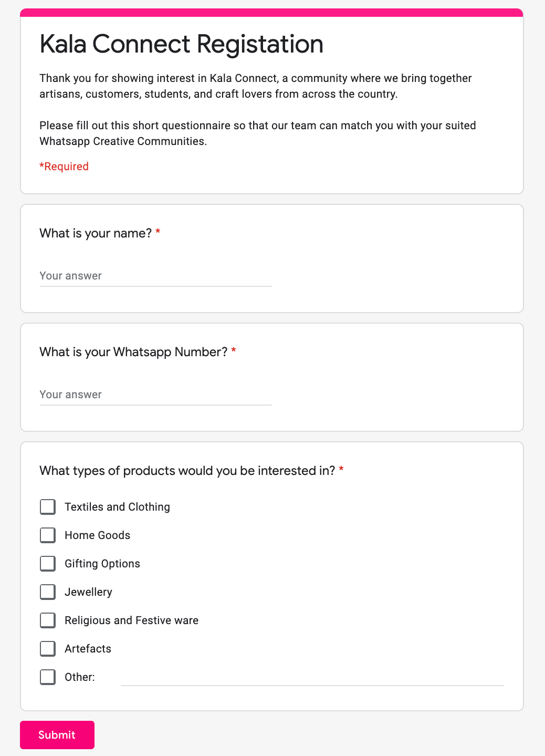Click the Other option text line
This screenshot has height=756, width=545.
[312, 677]
